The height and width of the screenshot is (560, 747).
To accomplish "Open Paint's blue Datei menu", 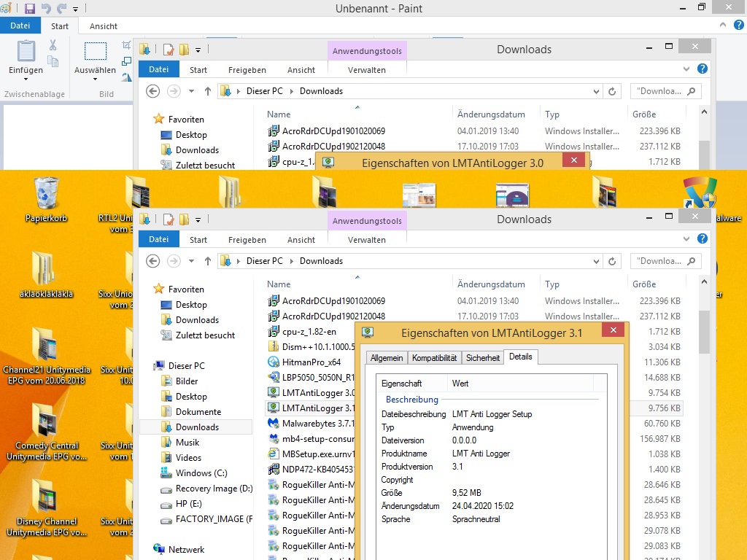I will (x=20, y=26).
